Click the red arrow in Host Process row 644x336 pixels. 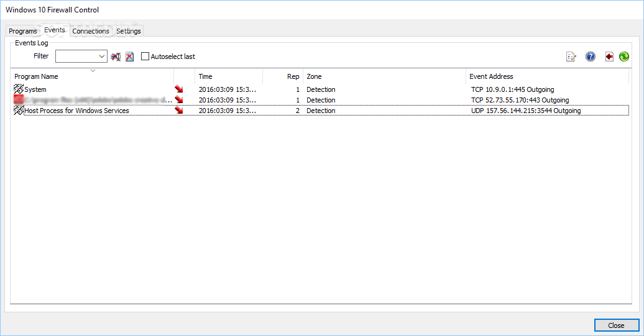pyautogui.click(x=178, y=111)
